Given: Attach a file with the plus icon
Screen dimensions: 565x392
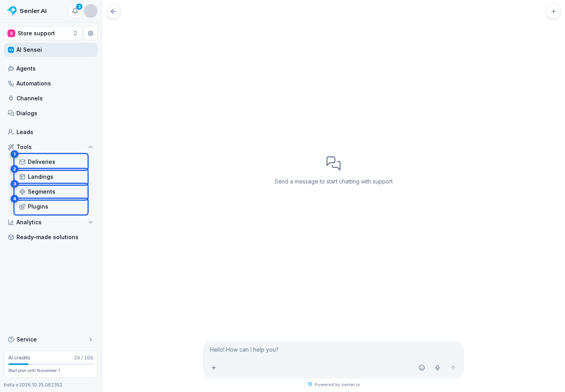Looking at the screenshot, I should [214, 368].
